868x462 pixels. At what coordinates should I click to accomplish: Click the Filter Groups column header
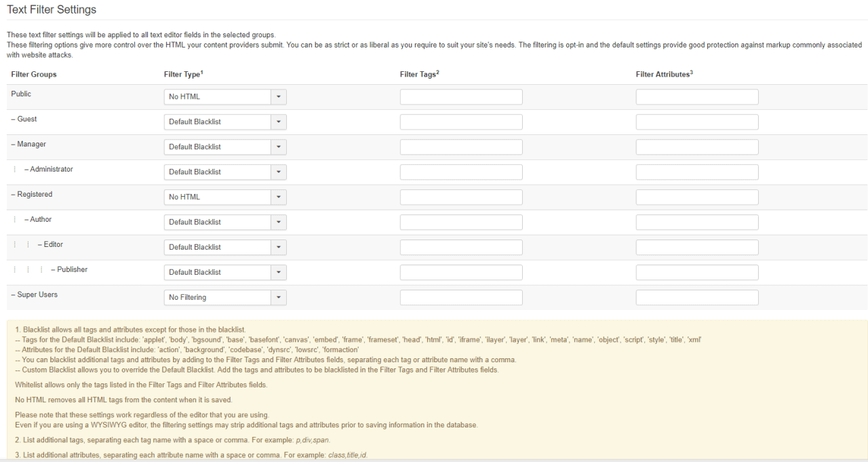click(x=34, y=75)
